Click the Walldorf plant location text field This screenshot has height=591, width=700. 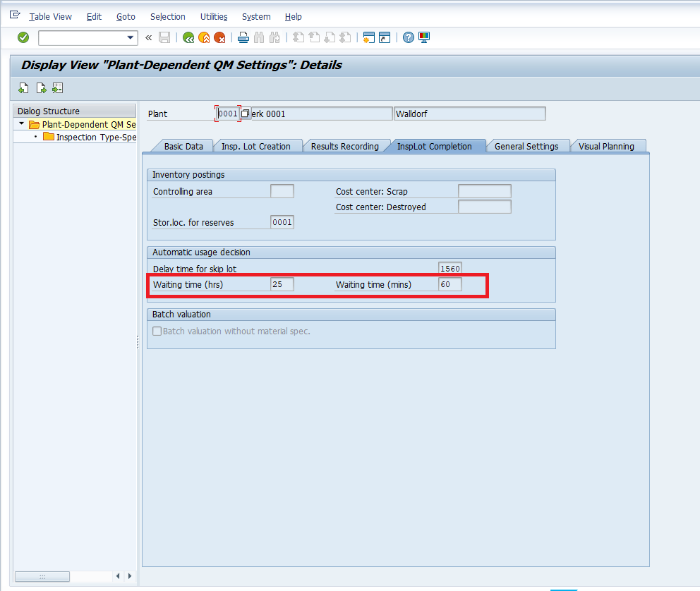(x=470, y=114)
